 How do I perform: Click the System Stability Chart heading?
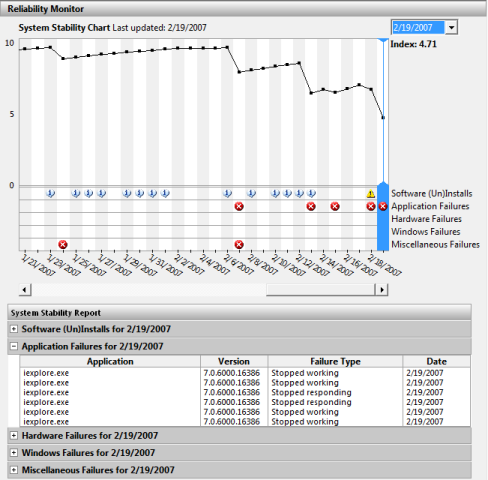tap(64, 28)
